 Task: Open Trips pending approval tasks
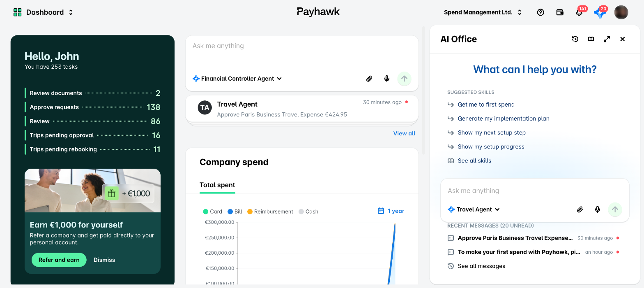tap(92, 135)
